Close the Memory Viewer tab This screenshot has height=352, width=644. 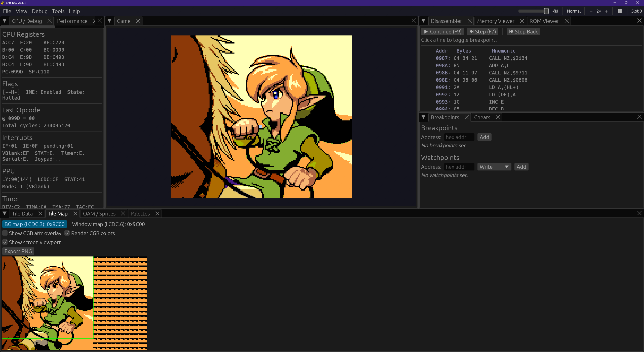click(x=522, y=21)
